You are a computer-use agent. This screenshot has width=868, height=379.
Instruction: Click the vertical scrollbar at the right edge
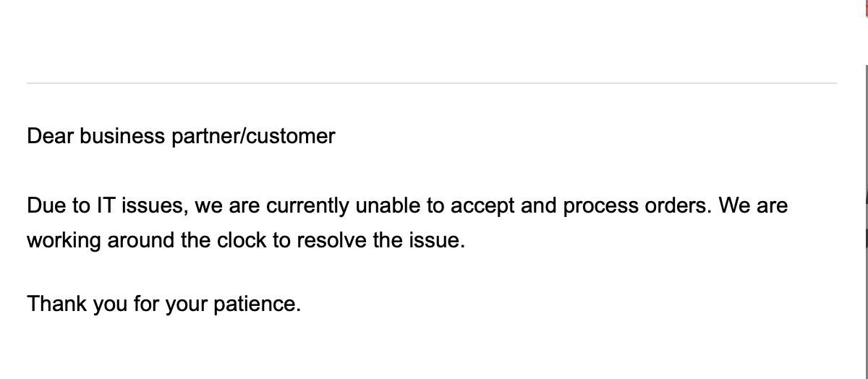point(867,217)
